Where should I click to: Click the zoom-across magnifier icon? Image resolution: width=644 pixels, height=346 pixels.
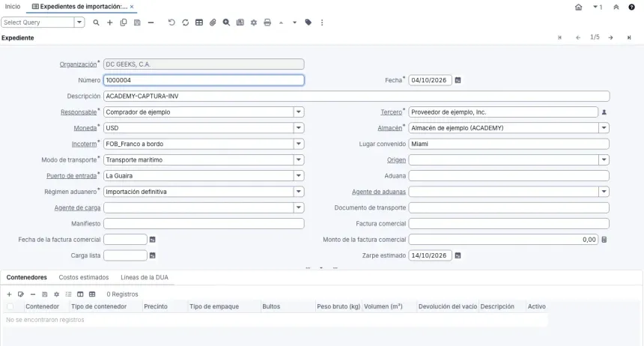pyautogui.click(x=226, y=22)
